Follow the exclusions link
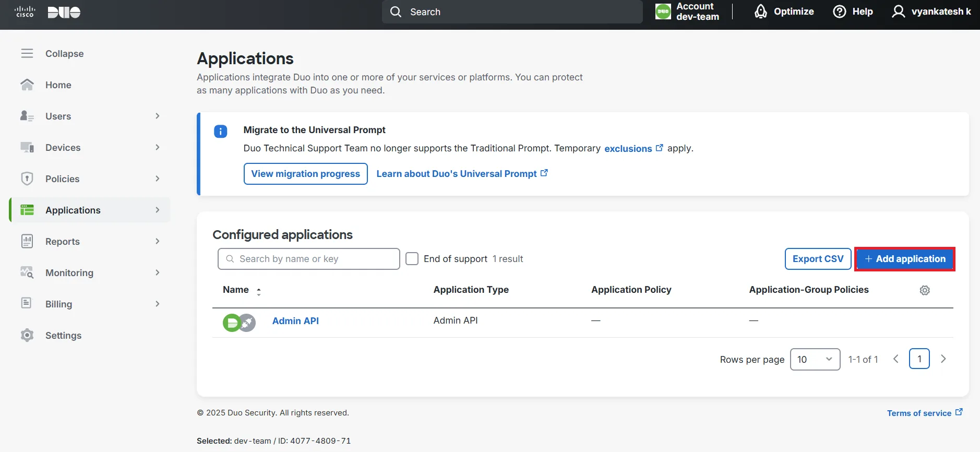This screenshot has width=980, height=452. coord(628,149)
